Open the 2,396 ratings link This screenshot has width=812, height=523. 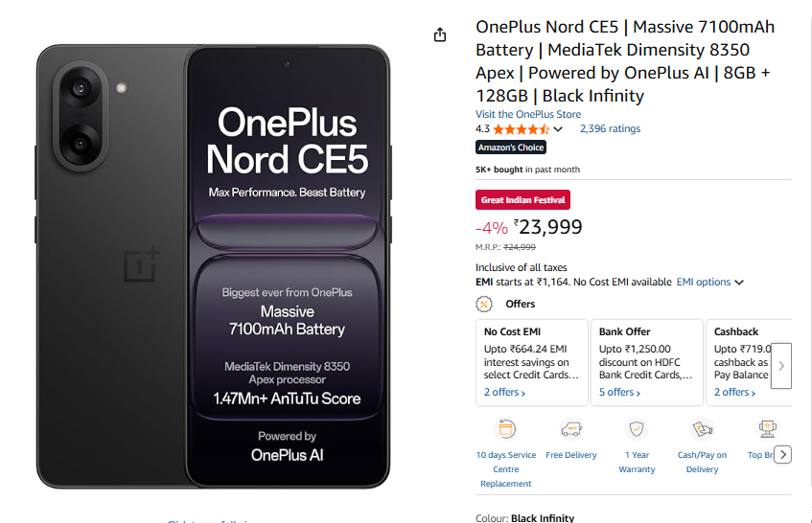pyautogui.click(x=610, y=129)
